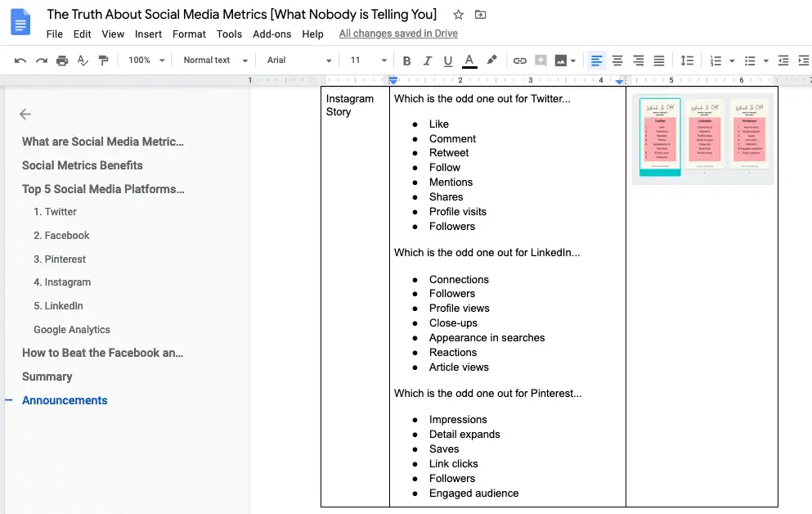
Task: Select Announcements in the outline
Action: [x=65, y=400]
